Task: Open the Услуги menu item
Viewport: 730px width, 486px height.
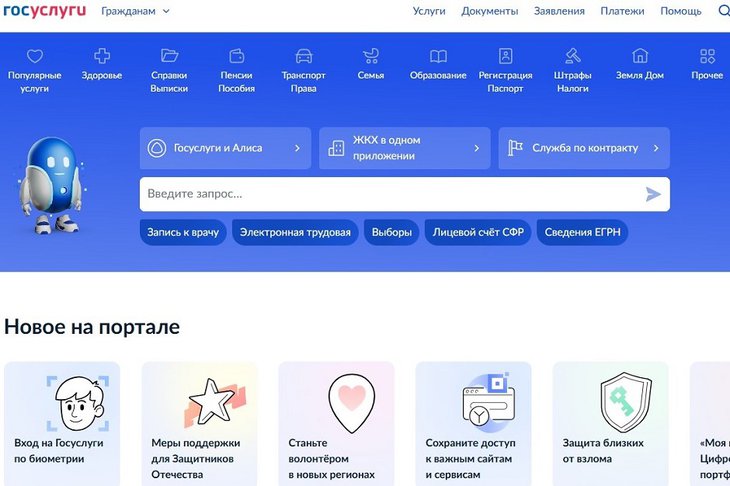Action: 429,11
